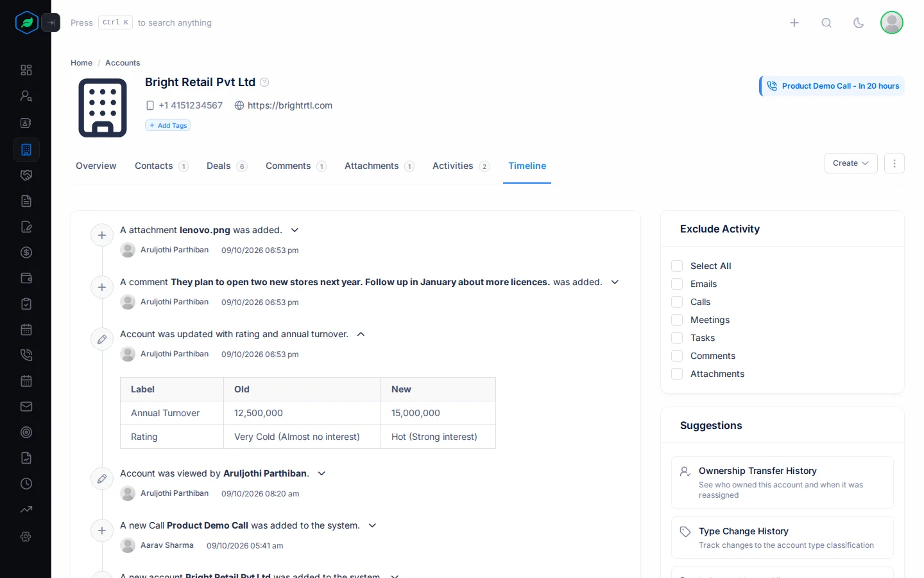924x578 pixels.
Task: Expand the Product Demo Call entry chevron
Action: [372, 525]
